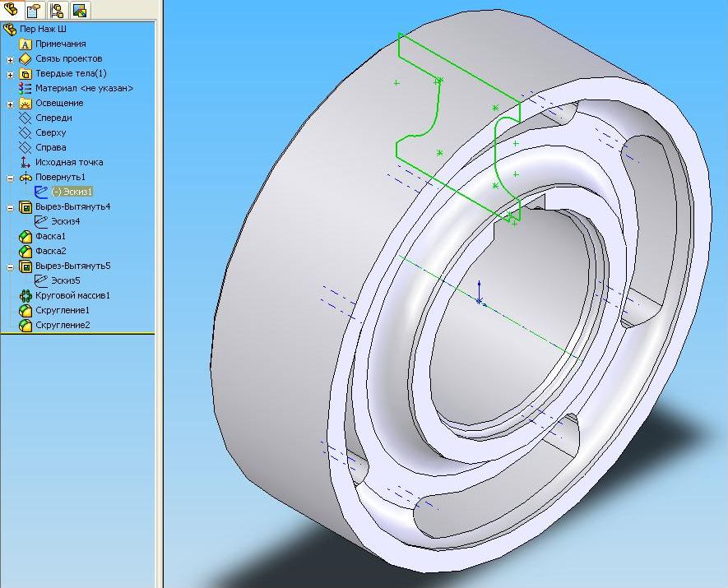The height and width of the screenshot is (588, 728).
Task: Select the 'Фаска2' label
Action: pos(51,251)
